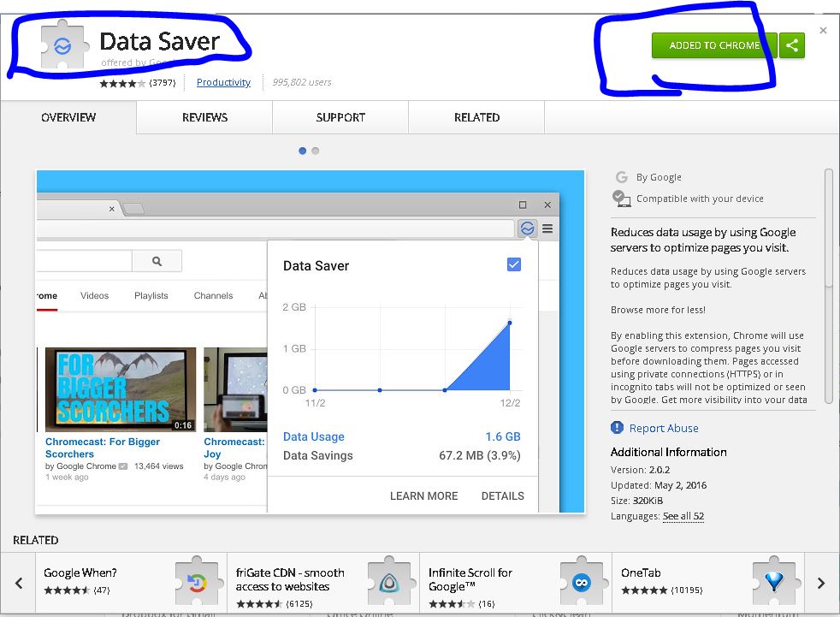Select the second screenshot carousel dot

316,151
